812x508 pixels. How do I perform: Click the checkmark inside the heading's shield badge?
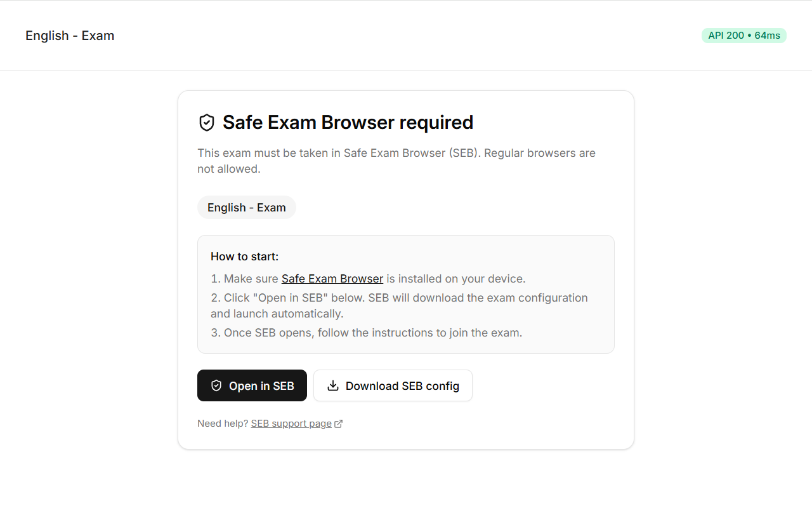tap(207, 122)
